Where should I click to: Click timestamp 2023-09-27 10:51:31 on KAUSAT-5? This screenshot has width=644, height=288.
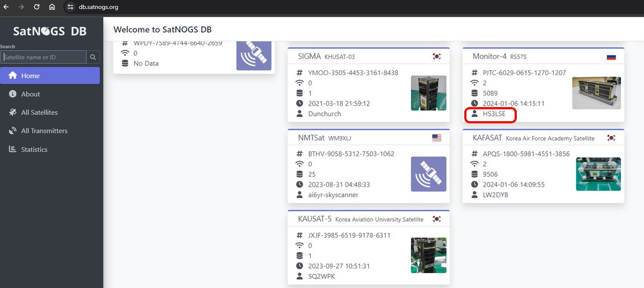[x=339, y=266]
